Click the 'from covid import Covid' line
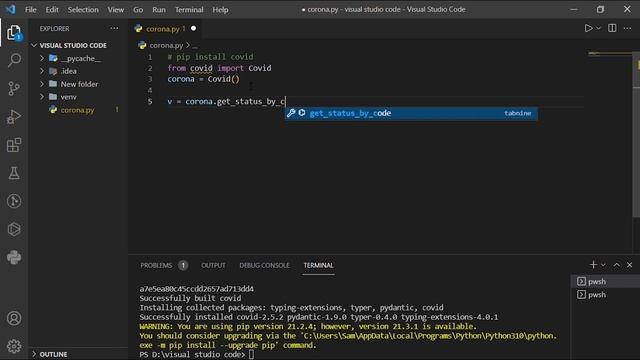Screen dimensions: 640x360 point(219,68)
